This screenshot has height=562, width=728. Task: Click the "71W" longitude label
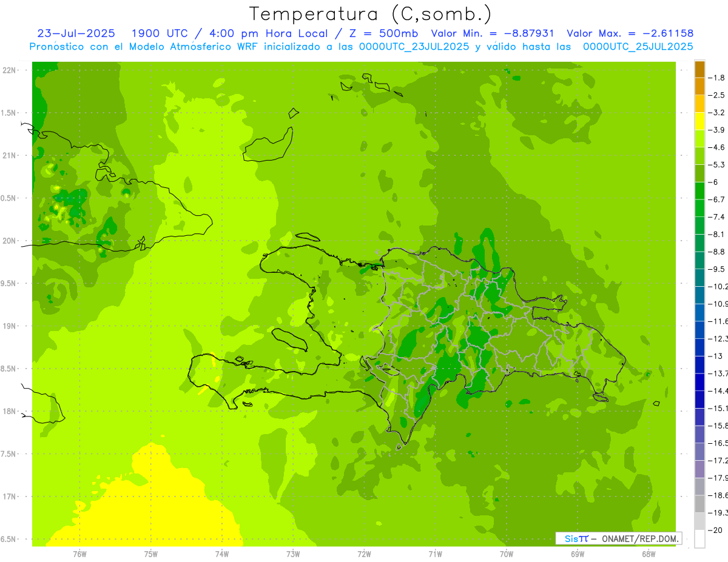click(x=435, y=554)
